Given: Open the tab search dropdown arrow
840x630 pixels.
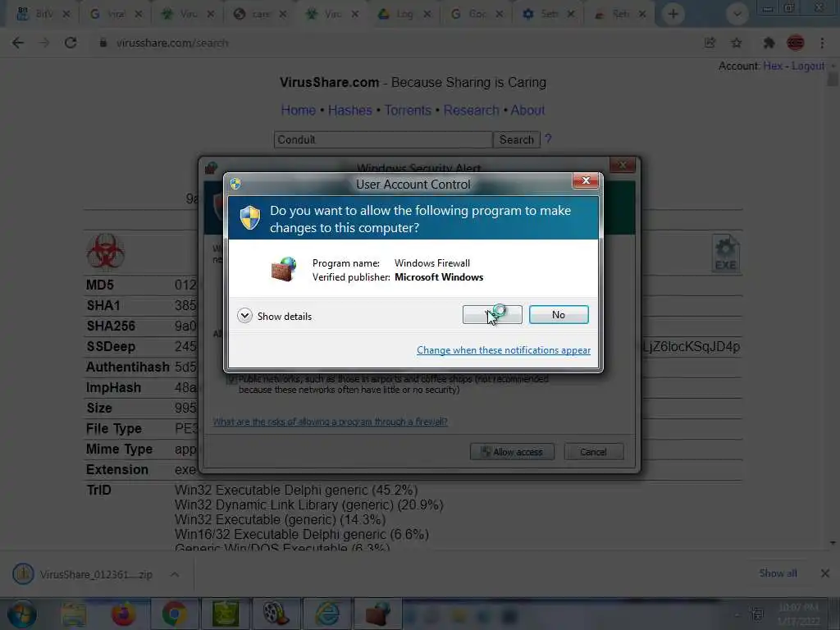Looking at the screenshot, I should coord(737,14).
